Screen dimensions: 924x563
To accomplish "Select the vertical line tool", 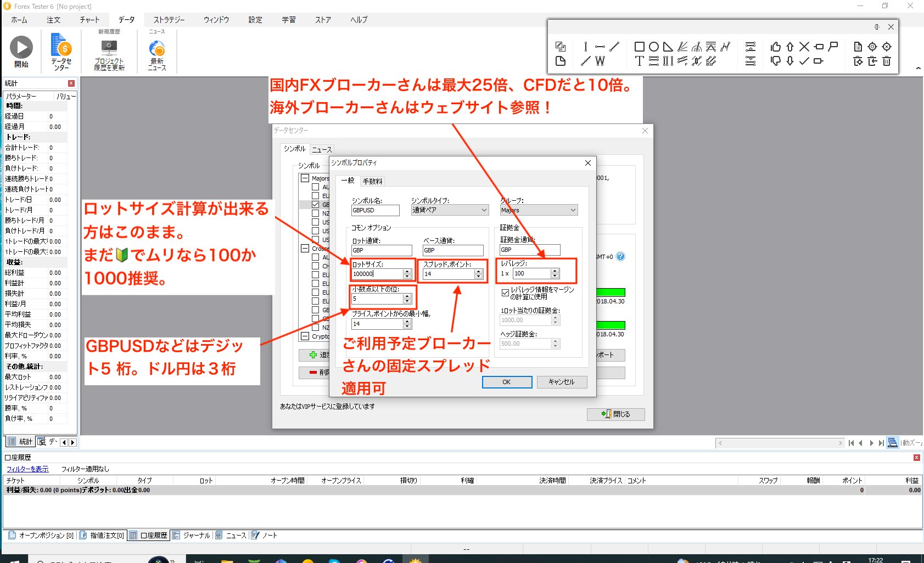I will click(x=586, y=47).
